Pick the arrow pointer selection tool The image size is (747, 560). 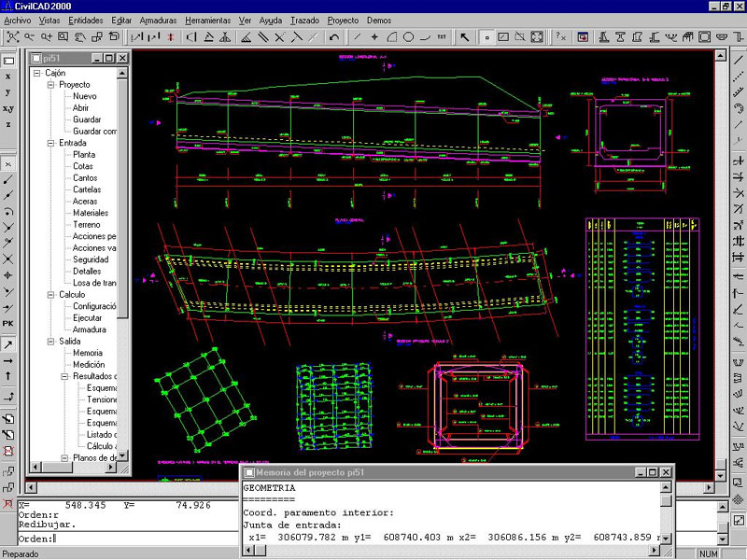pos(466,37)
